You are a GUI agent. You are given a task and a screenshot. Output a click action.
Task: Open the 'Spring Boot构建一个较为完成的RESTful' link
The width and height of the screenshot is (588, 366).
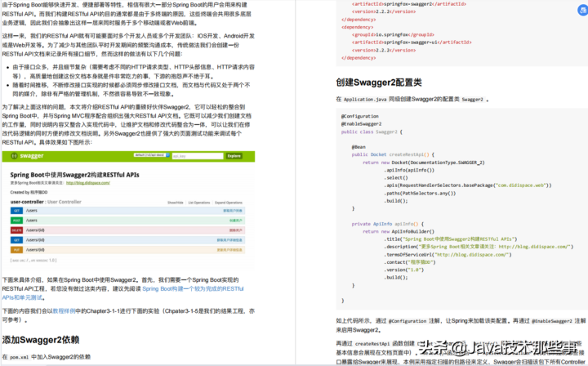click(x=193, y=288)
